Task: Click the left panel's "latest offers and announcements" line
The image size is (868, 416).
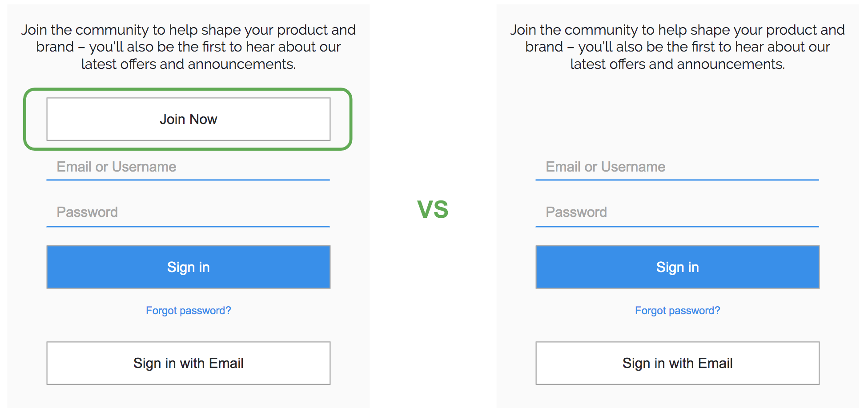Action: (188, 64)
